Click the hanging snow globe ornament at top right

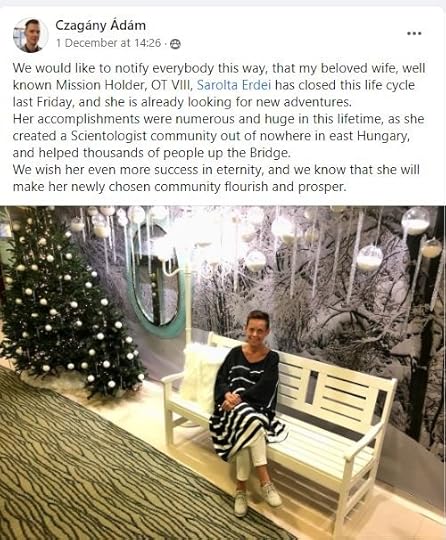[416, 221]
